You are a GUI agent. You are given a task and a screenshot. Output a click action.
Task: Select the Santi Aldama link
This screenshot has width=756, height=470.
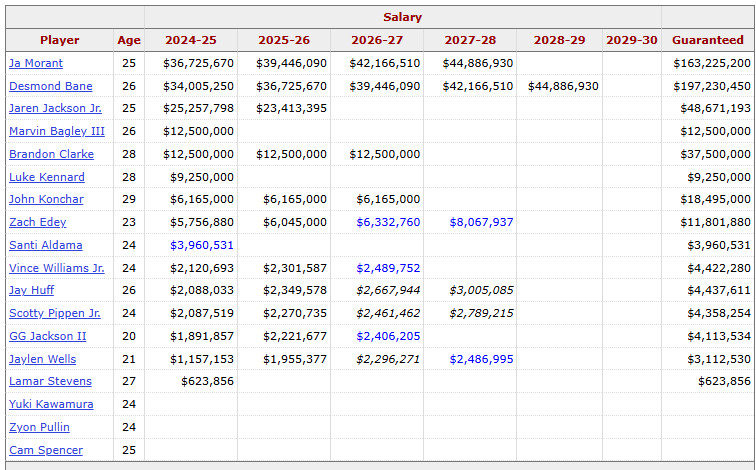click(x=45, y=245)
